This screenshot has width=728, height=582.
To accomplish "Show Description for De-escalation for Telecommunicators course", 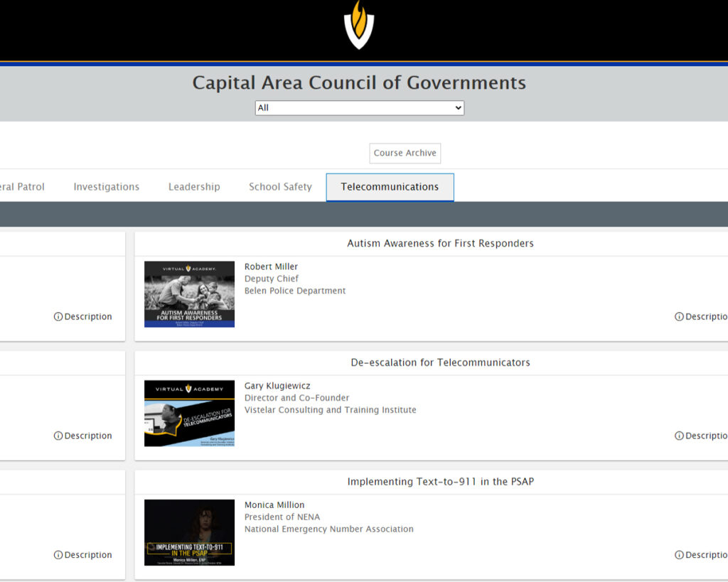I will pos(701,436).
